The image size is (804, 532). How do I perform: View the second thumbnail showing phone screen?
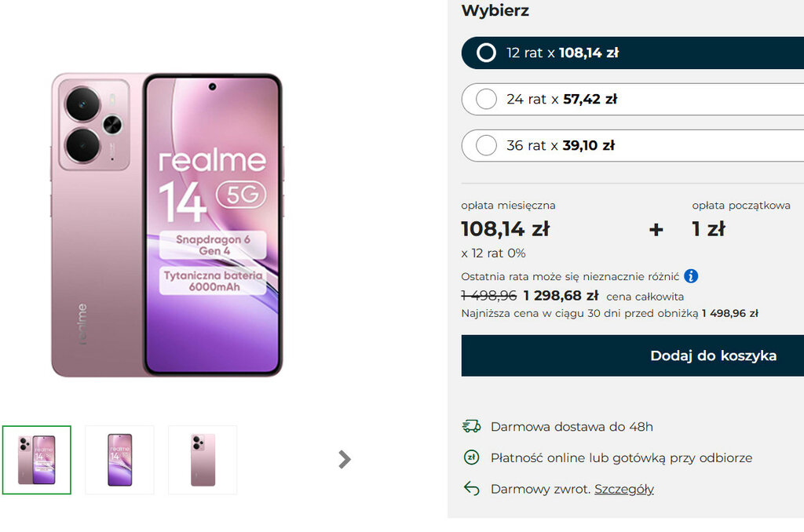119,460
